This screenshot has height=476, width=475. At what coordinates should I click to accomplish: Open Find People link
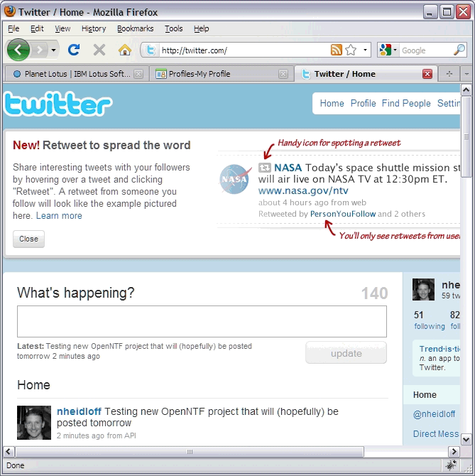tap(406, 103)
